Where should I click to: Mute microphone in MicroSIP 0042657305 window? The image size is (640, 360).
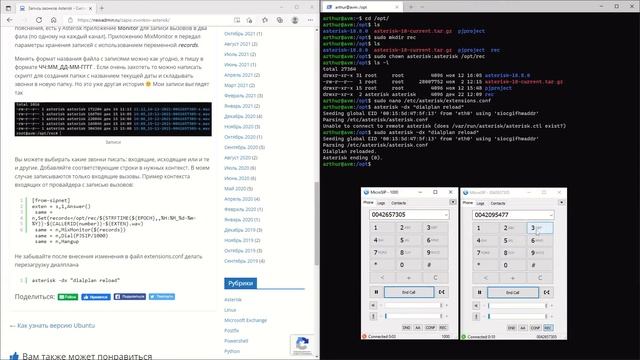(476, 316)
